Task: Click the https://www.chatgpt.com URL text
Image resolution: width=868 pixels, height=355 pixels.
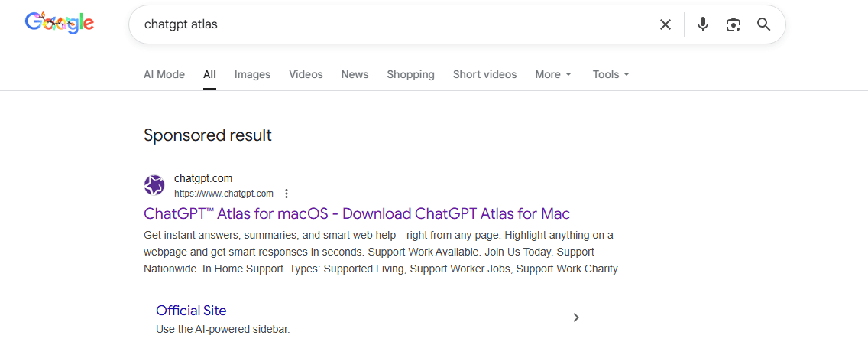Action: tap(223, 194)
